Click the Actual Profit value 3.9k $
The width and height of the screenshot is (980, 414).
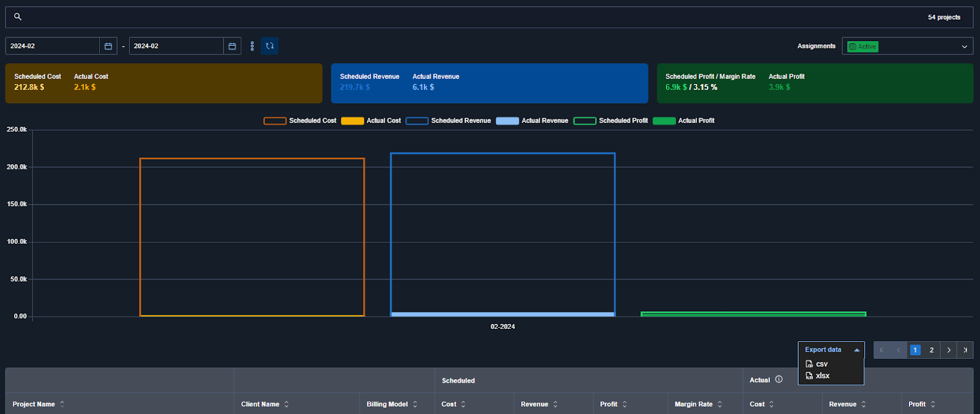[780, 87]
